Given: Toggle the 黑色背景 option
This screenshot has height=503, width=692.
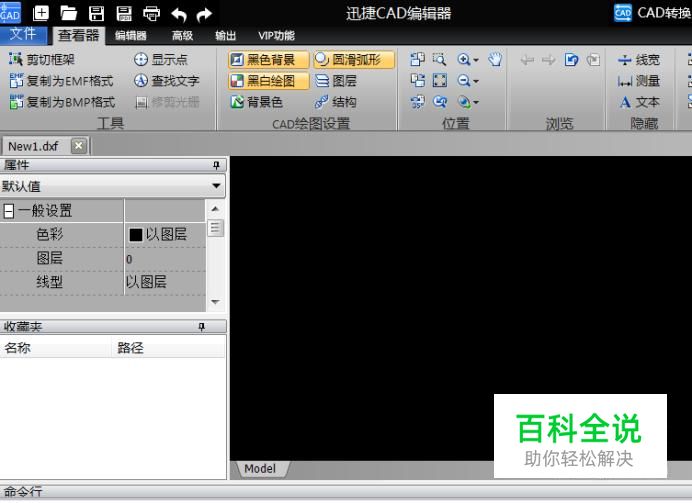Looking at the screenshot, I should [x=269, y=60].
